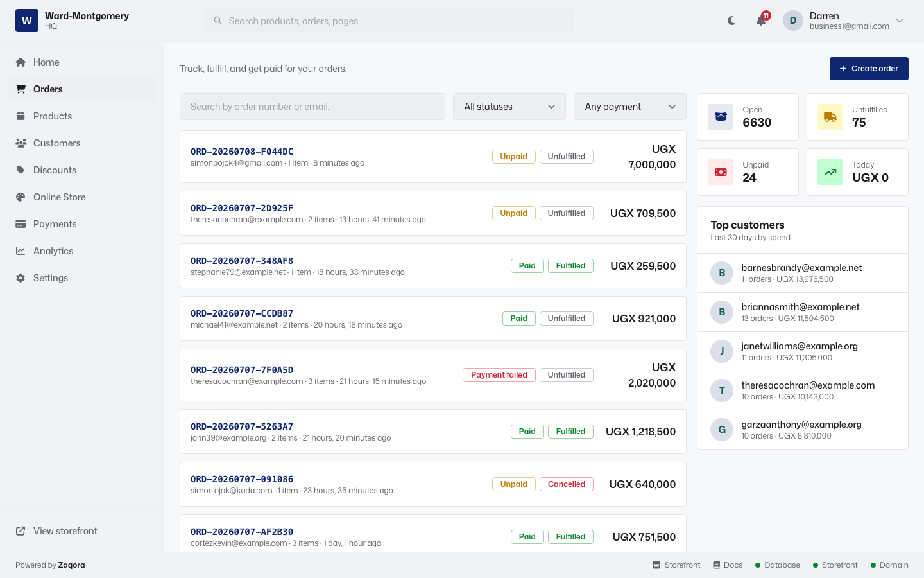Screen dimensions: 924x578
Task: Click the Customers people icon
Action: point(21,143)
